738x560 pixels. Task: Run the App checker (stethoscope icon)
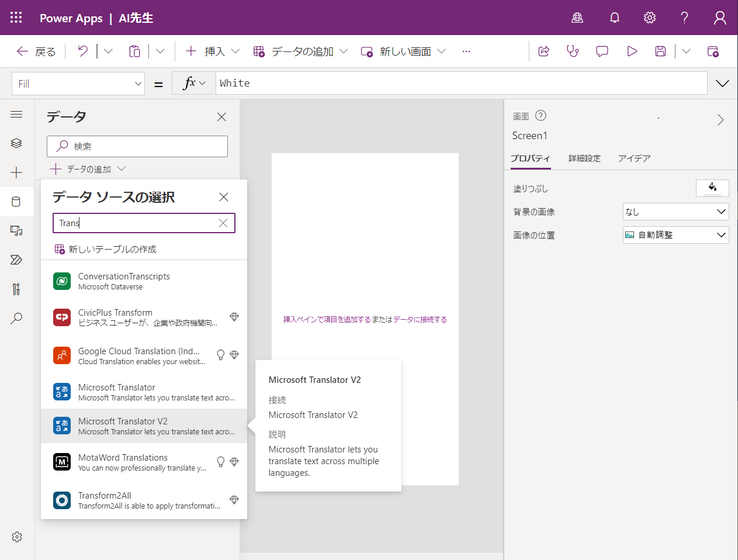[x=572, y=51]
